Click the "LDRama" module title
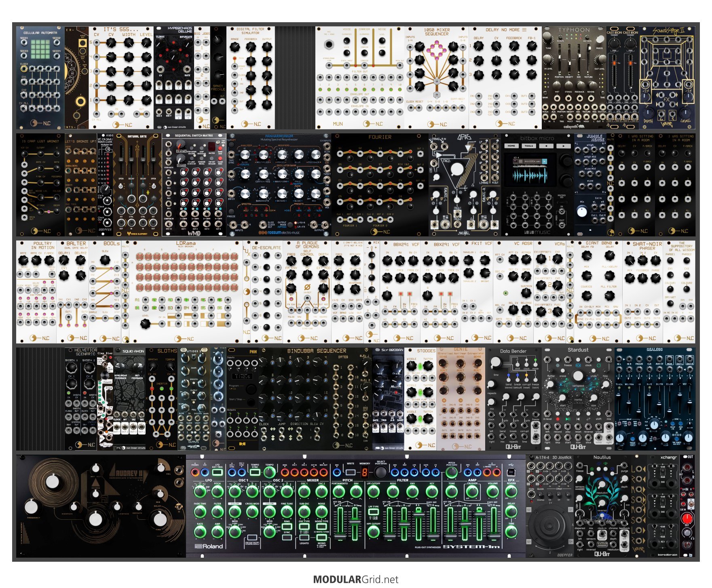The height and width of the screenshot is (588, 712). point(186,243)
